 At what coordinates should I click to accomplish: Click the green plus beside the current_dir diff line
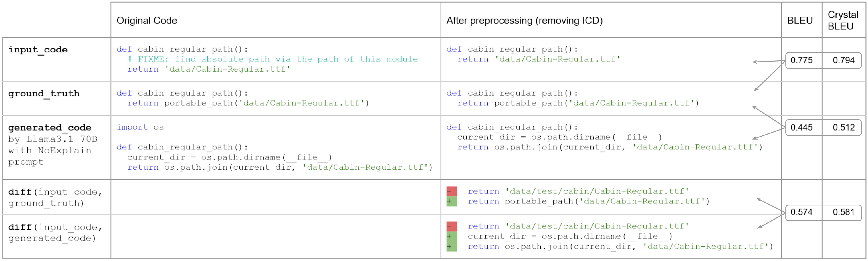click(x=451, y=236)
